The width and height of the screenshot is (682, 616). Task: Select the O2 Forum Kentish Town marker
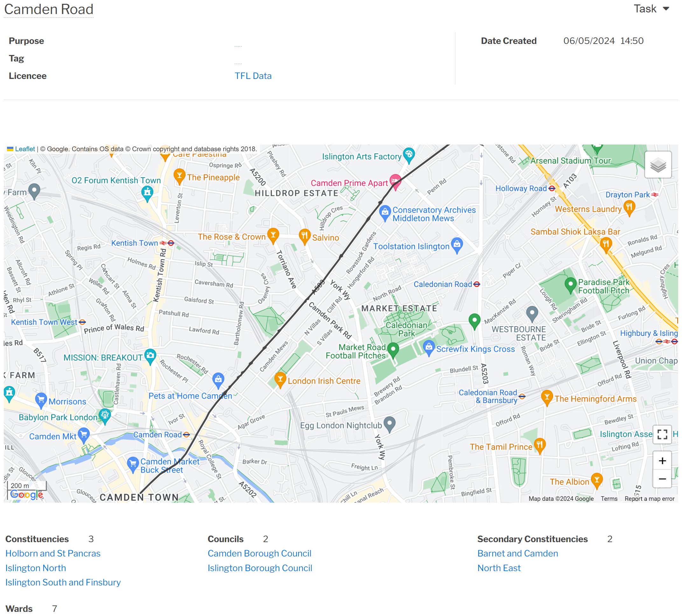(147, 194)
